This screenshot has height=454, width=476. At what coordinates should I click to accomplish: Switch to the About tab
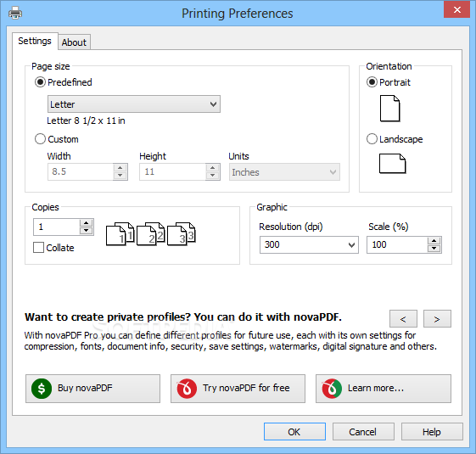[74, 42]
